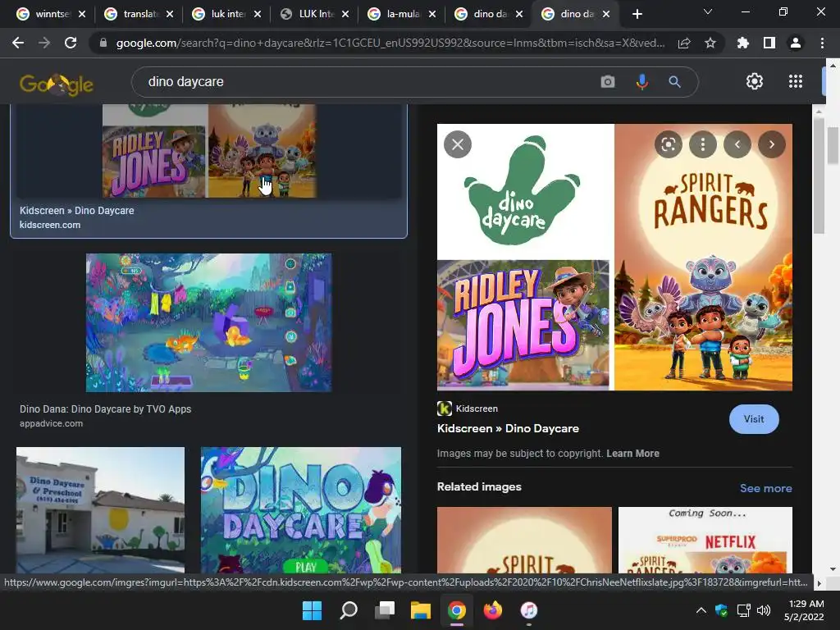This screenshot has width=840, height=630.
Task: Open the Chrome extensions puzzle icon
Action: tap(742, 43)
